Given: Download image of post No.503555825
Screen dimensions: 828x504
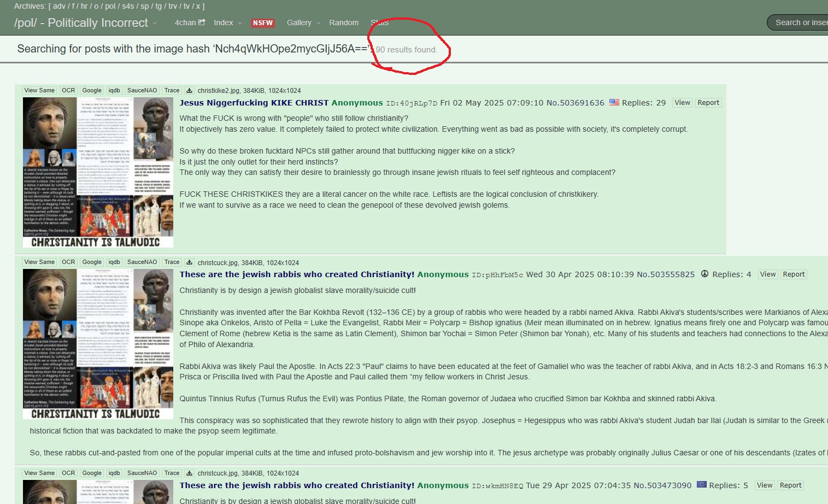Looking at the screenshot, I should [189, 262].
